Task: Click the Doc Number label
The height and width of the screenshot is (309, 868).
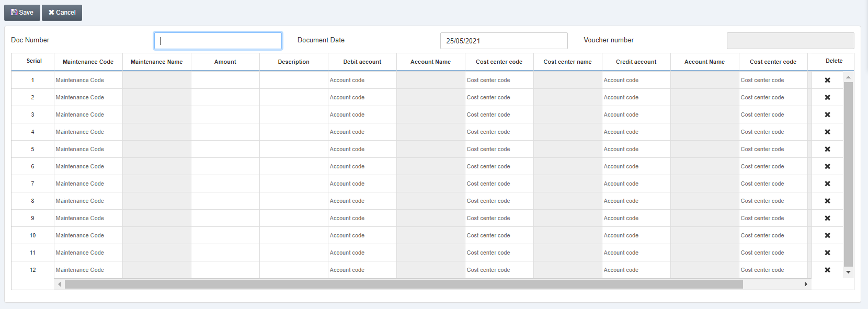Action: click(30, 40)
